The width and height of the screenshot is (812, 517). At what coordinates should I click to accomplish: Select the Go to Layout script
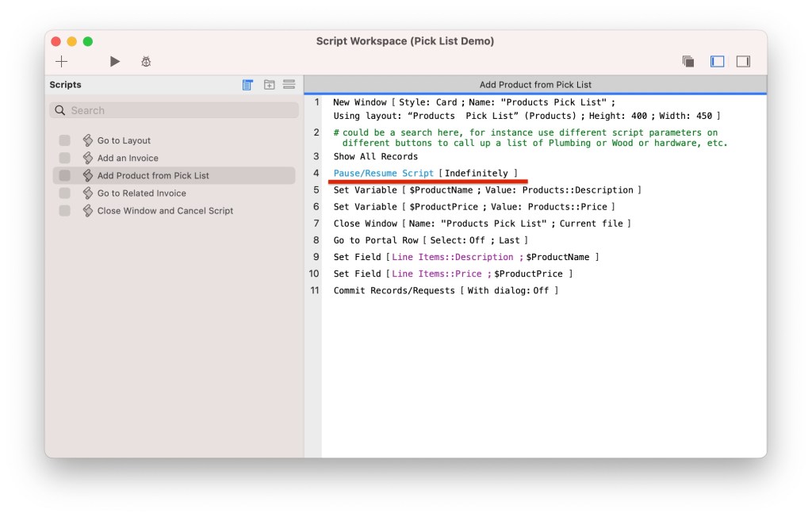pyautogui.click(x=124, y=140)
